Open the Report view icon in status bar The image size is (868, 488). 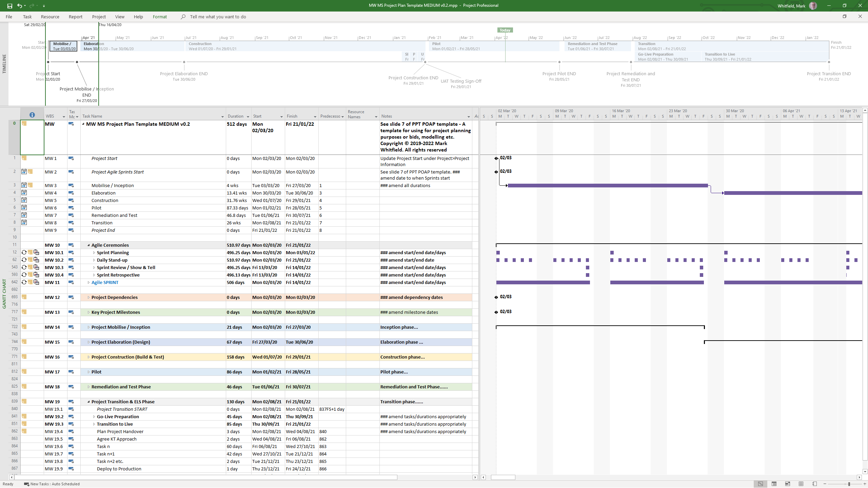[814, 484]
